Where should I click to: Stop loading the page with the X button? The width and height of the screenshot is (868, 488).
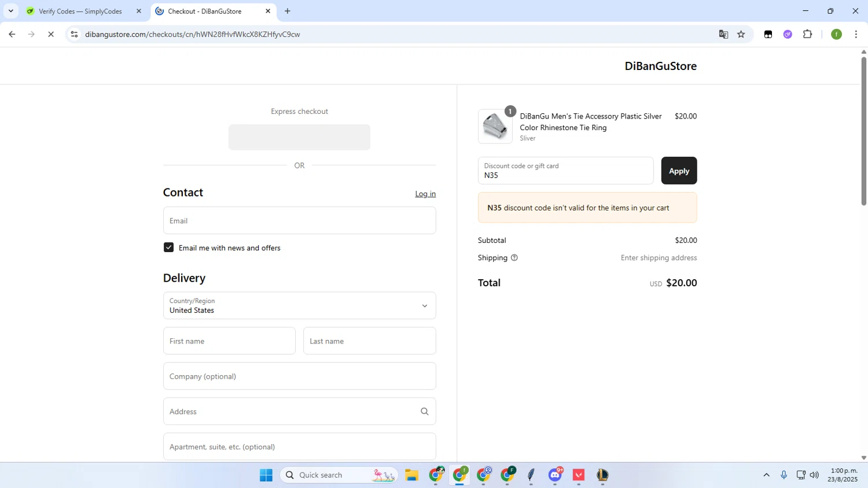[x=51, y=34]
